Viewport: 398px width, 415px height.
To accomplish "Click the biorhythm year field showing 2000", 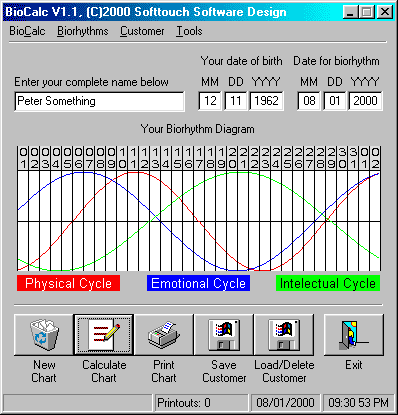I will point(366,101).
